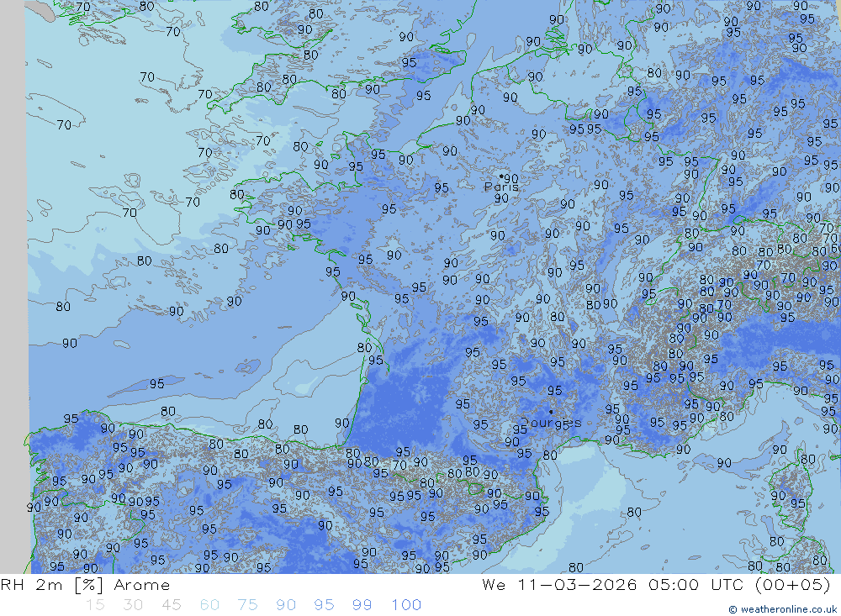
Task: Click the 90 contour label beside Paris dot
Action: pos(511,178)
